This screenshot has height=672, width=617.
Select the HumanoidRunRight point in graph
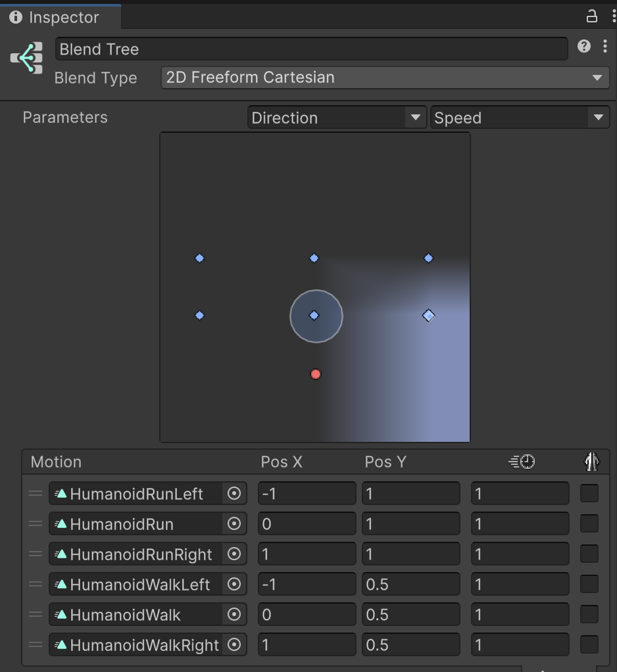(x=428, y=258)
